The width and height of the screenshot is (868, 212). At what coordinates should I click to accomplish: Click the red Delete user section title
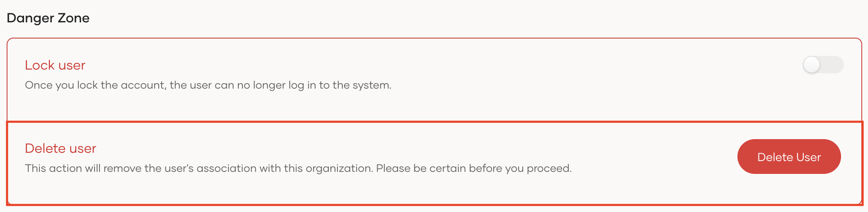pos(61,148)
